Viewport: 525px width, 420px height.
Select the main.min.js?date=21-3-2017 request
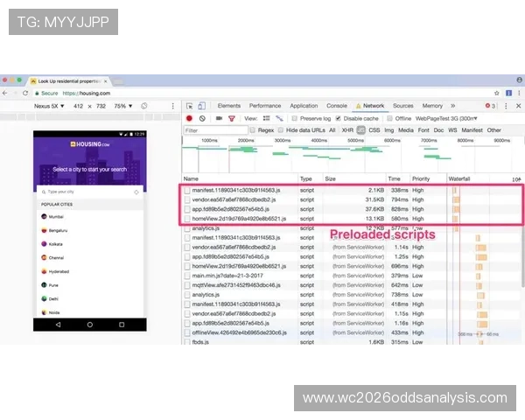(x=350, y=276)
